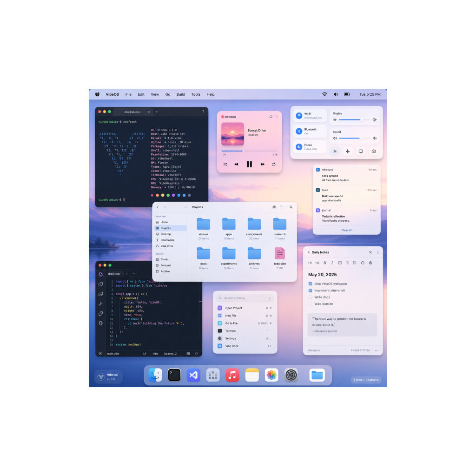The height and width of the screenshot is (476, 476).
Task: Select Vibe Drive in file manager sidebar
Action: click(x=171, y=246)
